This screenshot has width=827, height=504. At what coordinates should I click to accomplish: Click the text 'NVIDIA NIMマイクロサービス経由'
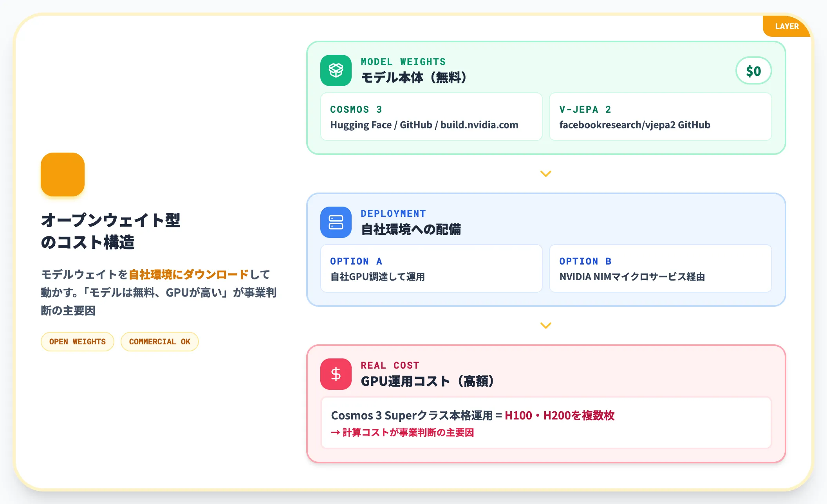632,277
